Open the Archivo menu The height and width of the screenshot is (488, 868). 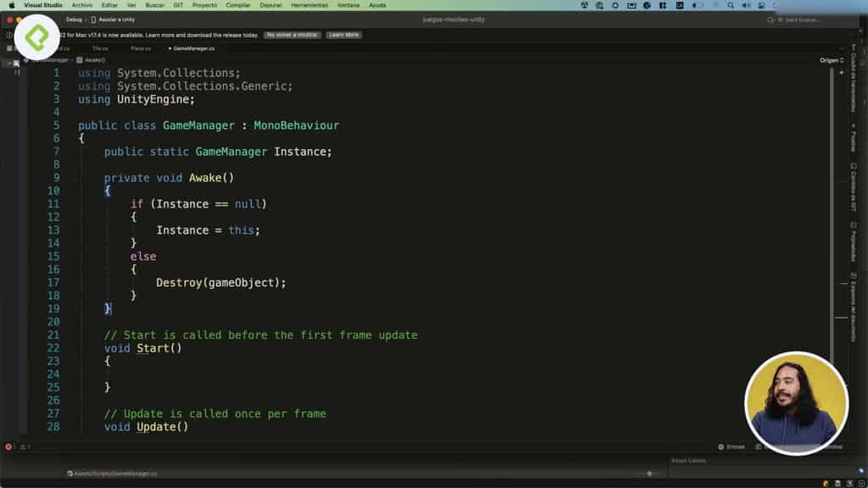pos(82,5)
